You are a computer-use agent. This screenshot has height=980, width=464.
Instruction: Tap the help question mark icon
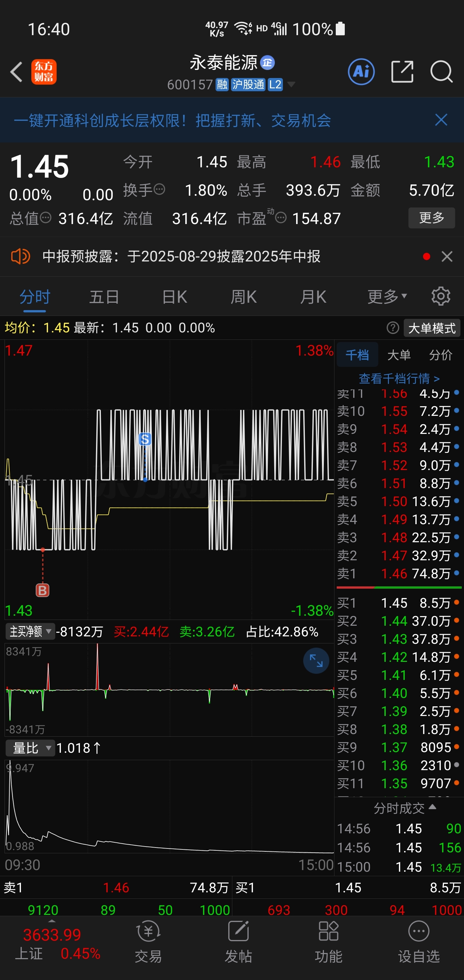(392, 328)
